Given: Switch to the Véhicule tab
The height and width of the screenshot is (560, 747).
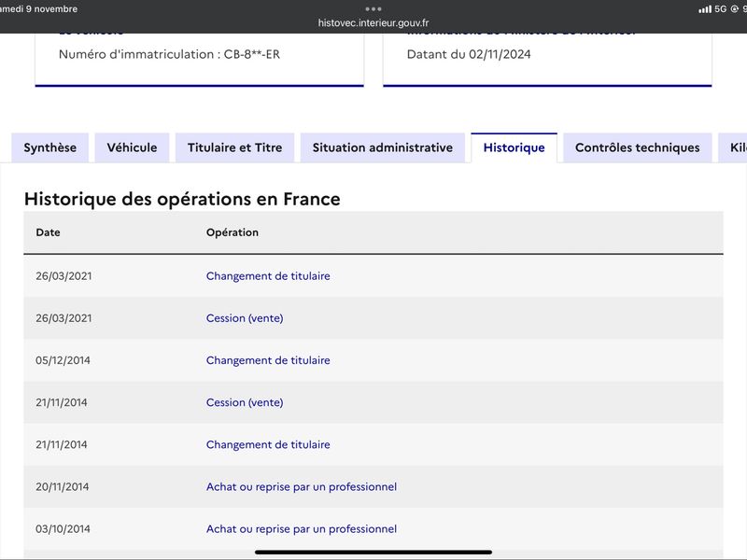Looking at the screenshot, I should coord(132,147).
